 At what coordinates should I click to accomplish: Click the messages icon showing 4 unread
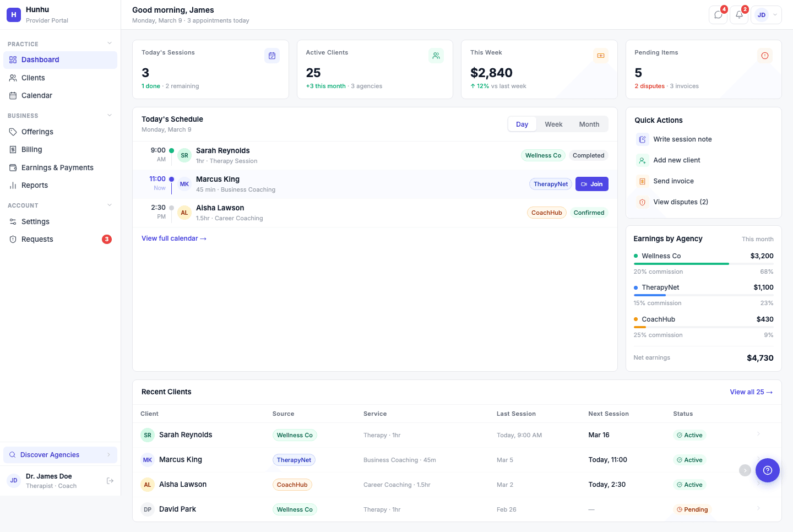point(718,15)
